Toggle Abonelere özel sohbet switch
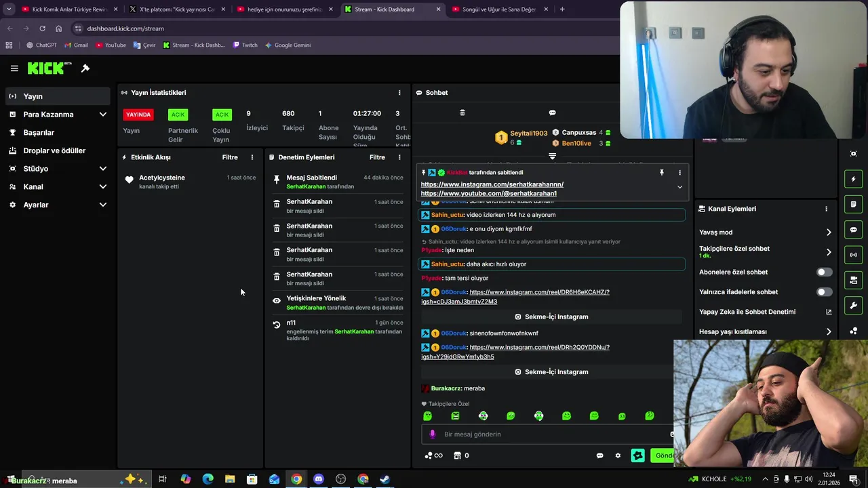Image resolution: width=868 pixels, height=488 pixels. tap(824, 272)
